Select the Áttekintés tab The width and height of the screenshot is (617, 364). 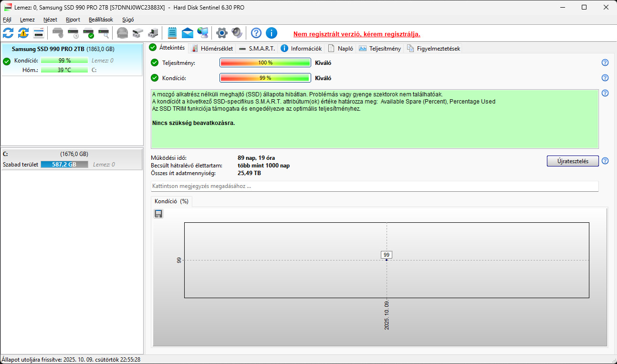[x=167, y=48]
